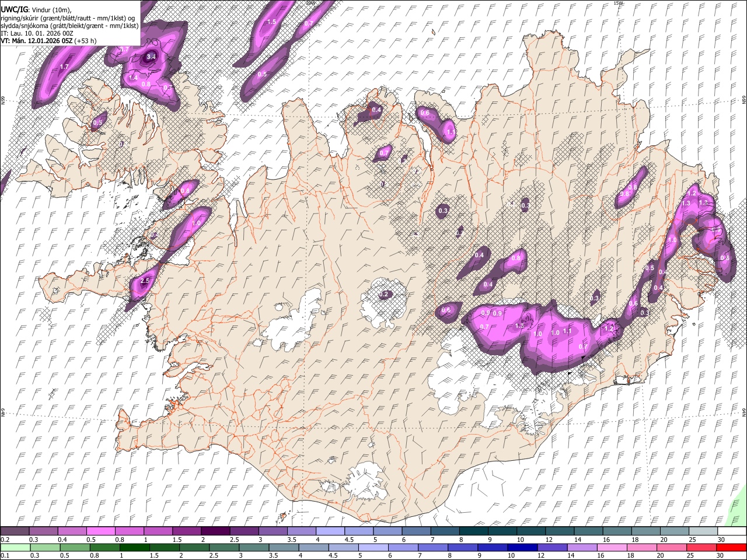Click the 15W longitude label at the top edge

pos(618,3)
